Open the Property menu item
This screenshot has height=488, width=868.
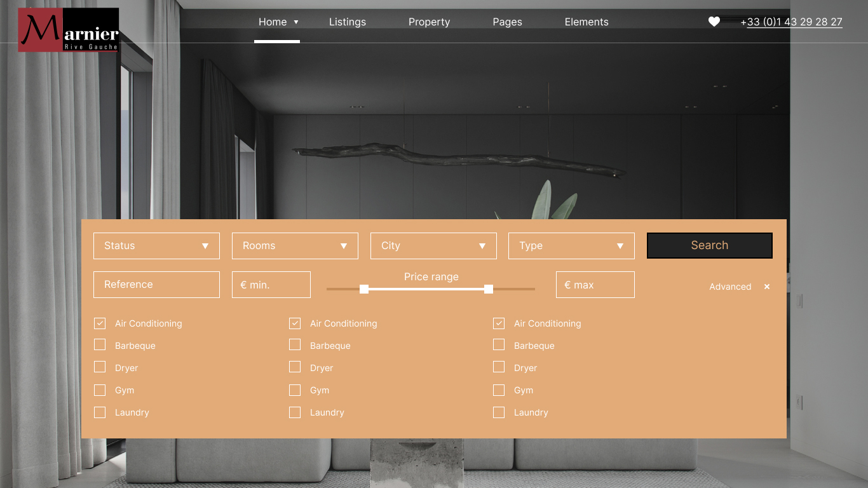pyautogui.click(x=429, y=22)
